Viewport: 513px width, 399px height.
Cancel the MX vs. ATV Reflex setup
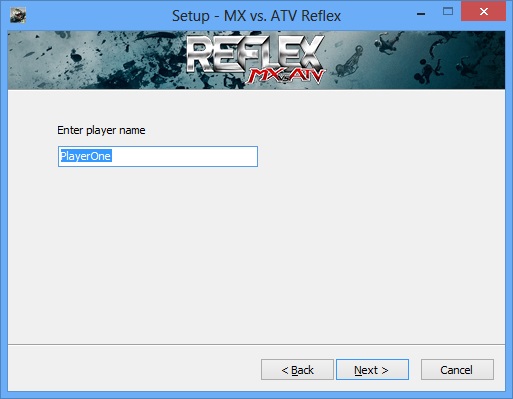457,369
